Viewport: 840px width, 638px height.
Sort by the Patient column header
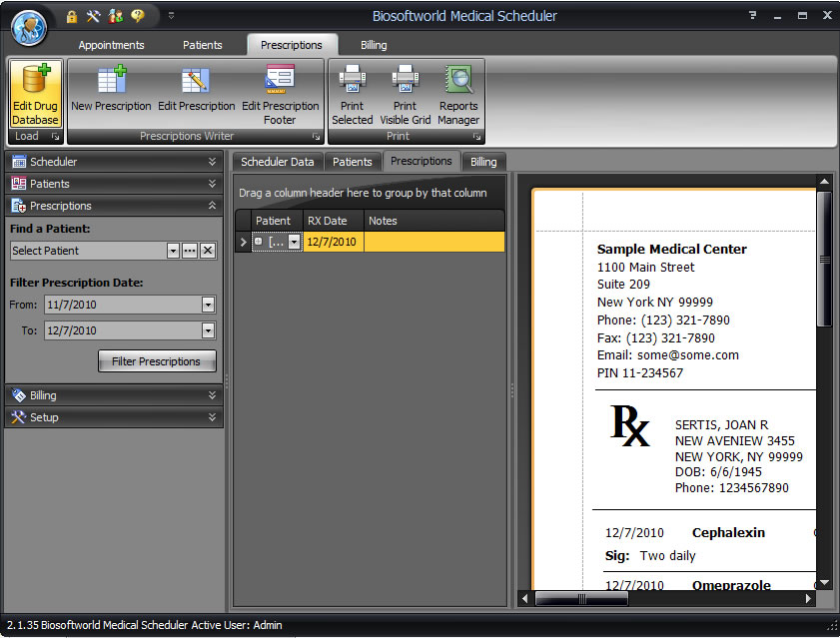[x=277, y=221]
